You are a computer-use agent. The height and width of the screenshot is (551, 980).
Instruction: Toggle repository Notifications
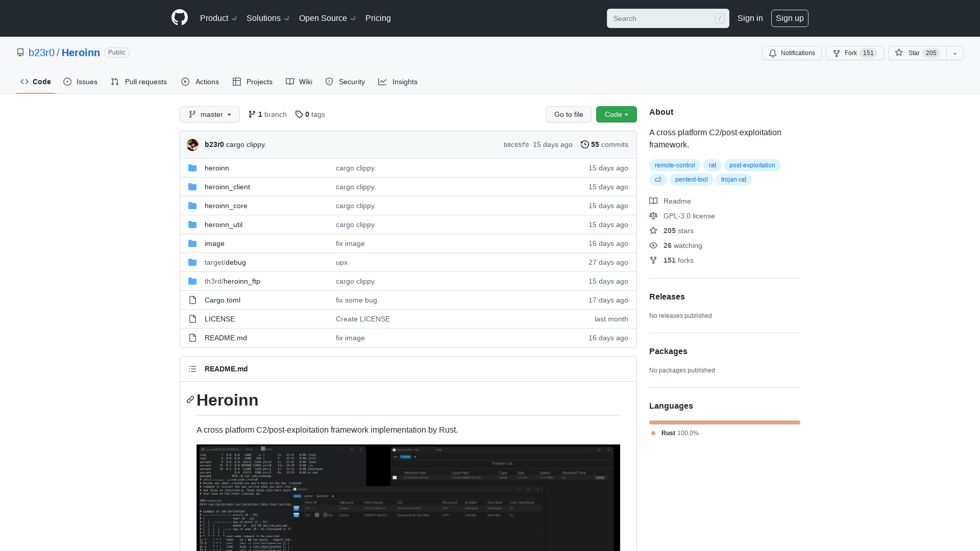click(x=791, y=53)
